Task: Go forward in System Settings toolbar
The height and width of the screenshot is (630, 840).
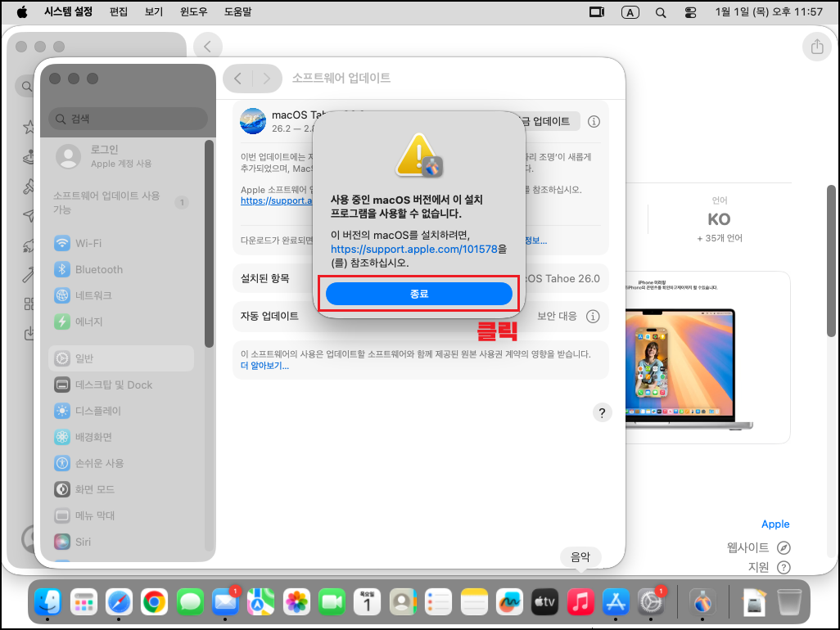Action: (x=267, y=79)
